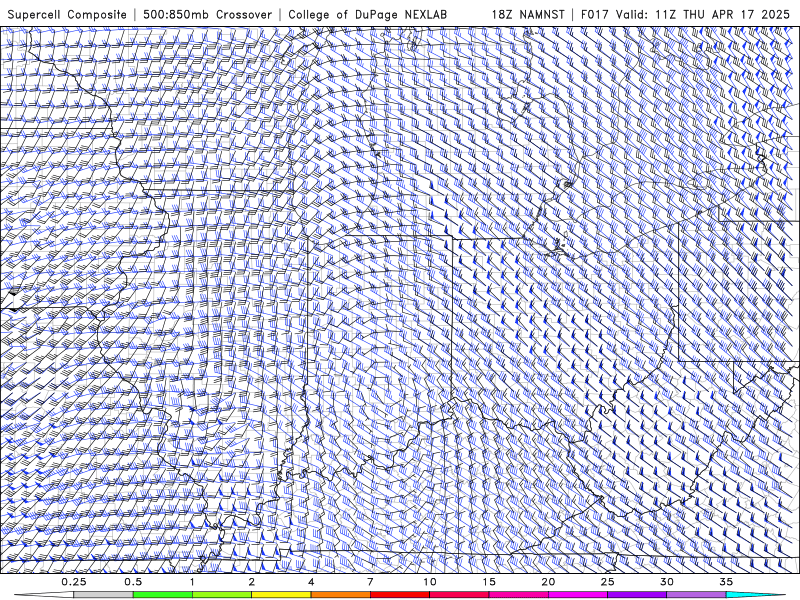
Task: Select the red color bar segment after 7
Action: (x=399, y=595)
